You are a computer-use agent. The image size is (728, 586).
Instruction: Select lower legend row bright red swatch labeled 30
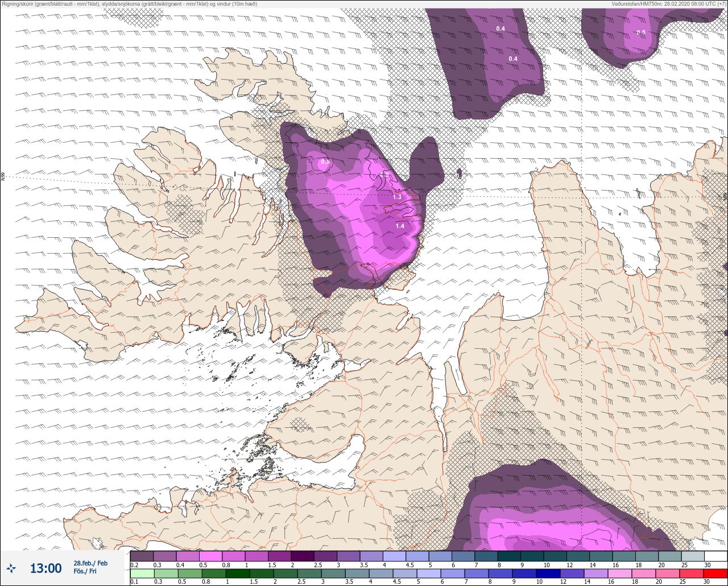(715, 573)
